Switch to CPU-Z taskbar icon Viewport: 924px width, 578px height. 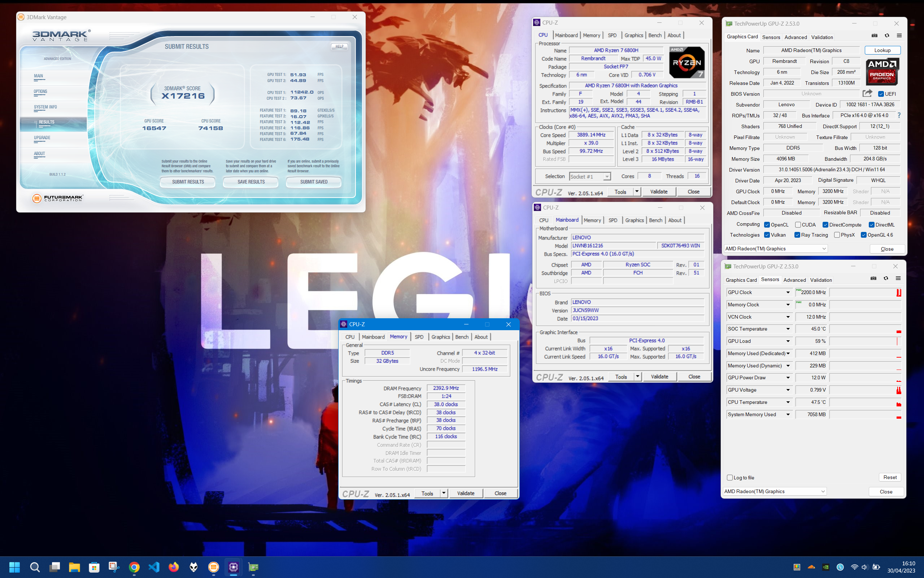click(x=233, y=567)
